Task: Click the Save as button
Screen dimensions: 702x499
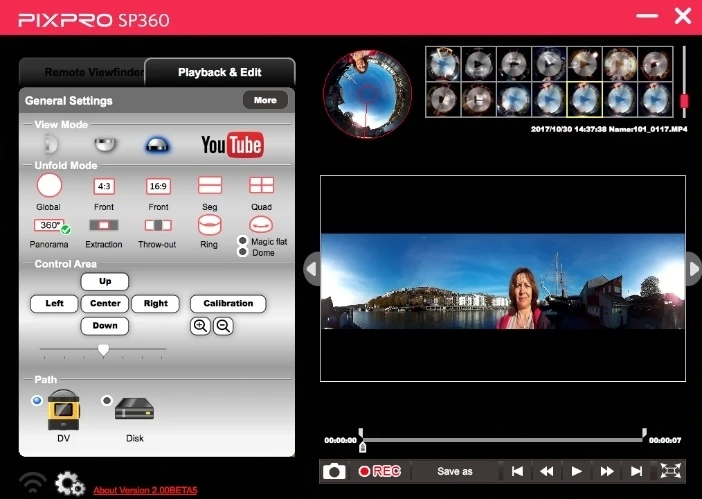Action: [x=454, y=471]
